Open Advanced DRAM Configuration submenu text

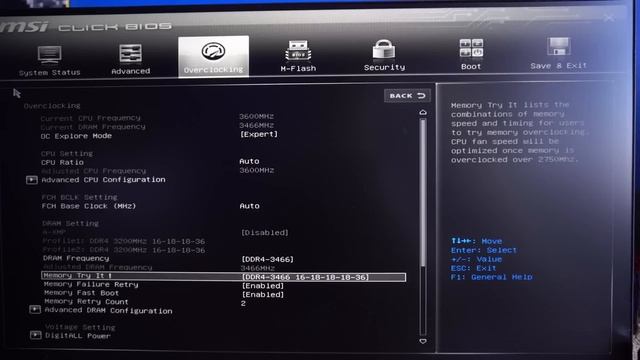pos(108,311)
